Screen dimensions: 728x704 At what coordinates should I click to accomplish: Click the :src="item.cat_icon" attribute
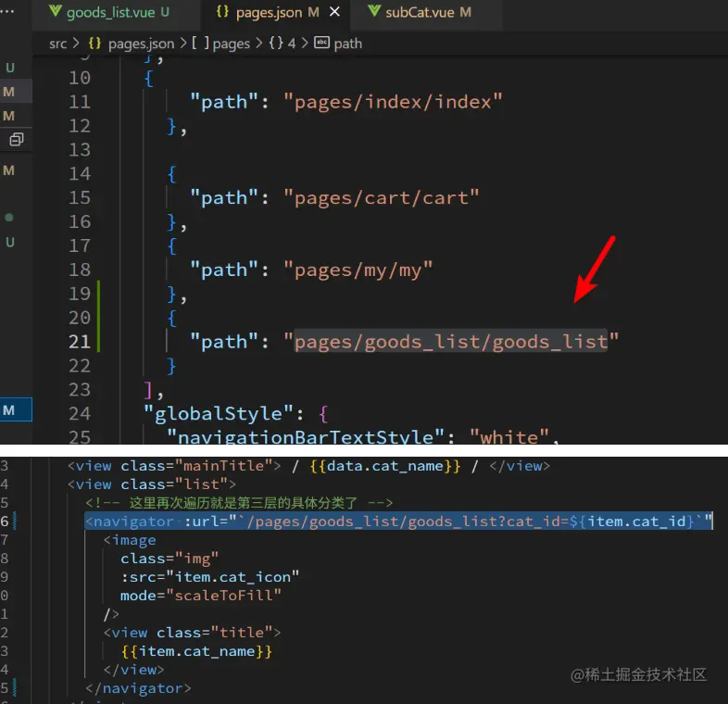(210, 577)
